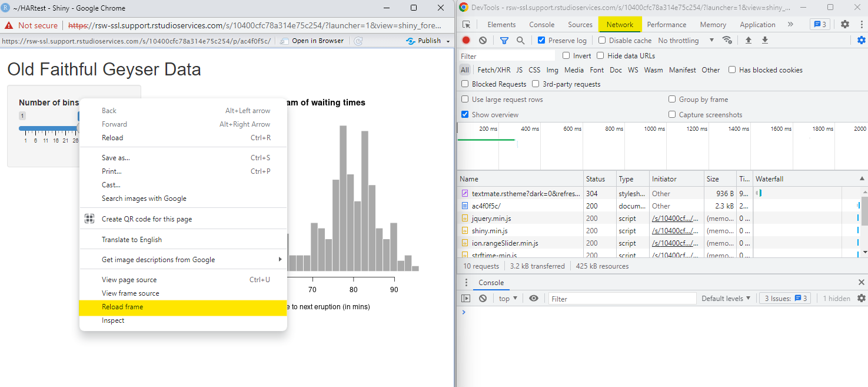The height and width of the screenshot is (387, 868).
Task: Open DevTools settings gear icon
Action: 845,24
